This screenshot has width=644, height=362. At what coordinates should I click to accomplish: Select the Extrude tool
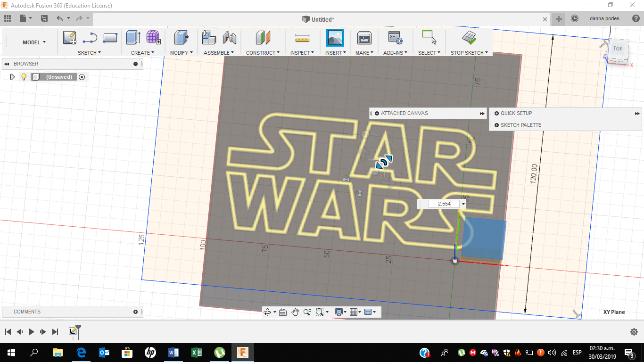tap(133, 38)
